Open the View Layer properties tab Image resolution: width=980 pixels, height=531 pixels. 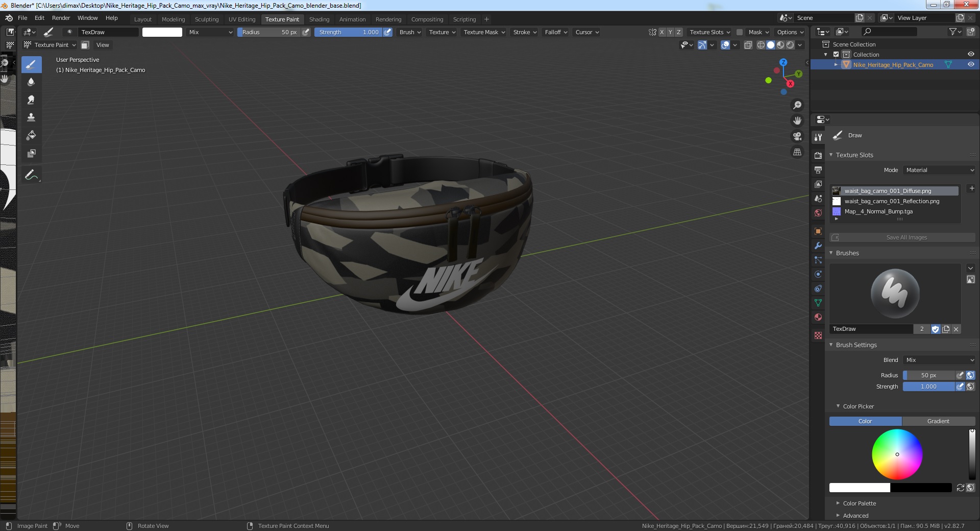[818, 184]
